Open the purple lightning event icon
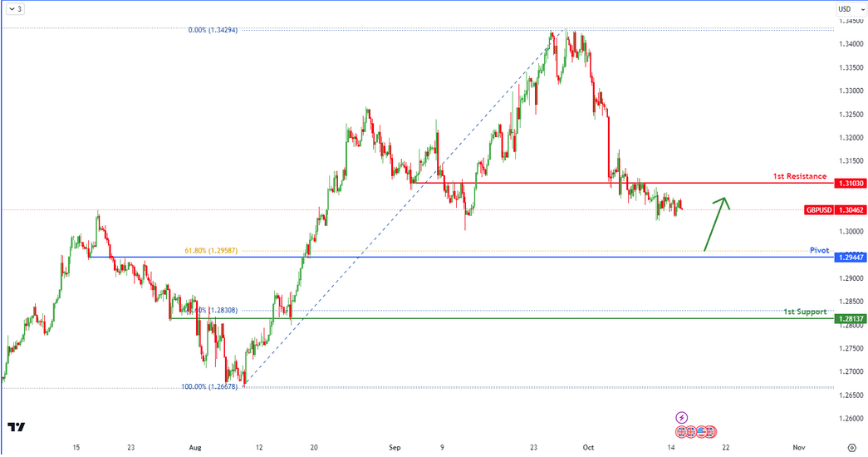 [x=682, y=418]
